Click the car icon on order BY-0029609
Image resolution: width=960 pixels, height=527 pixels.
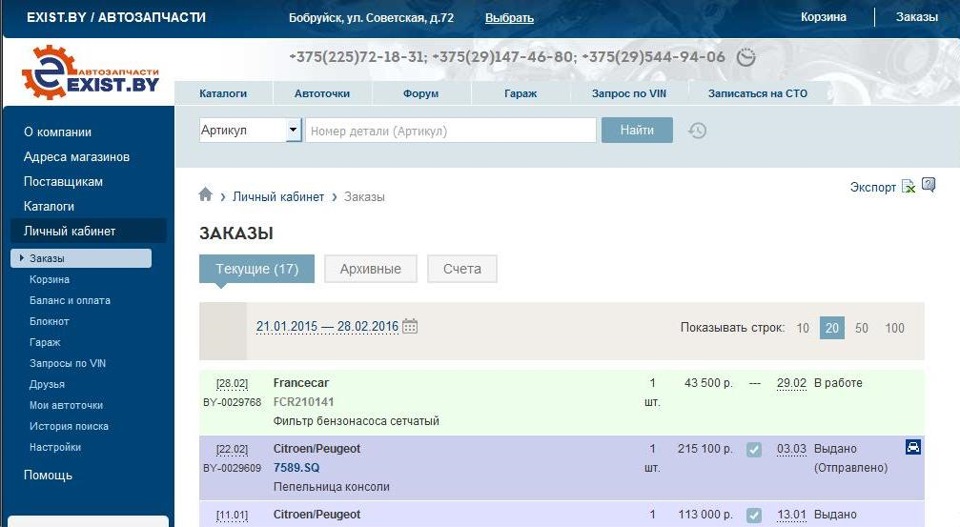click(913, 447)
